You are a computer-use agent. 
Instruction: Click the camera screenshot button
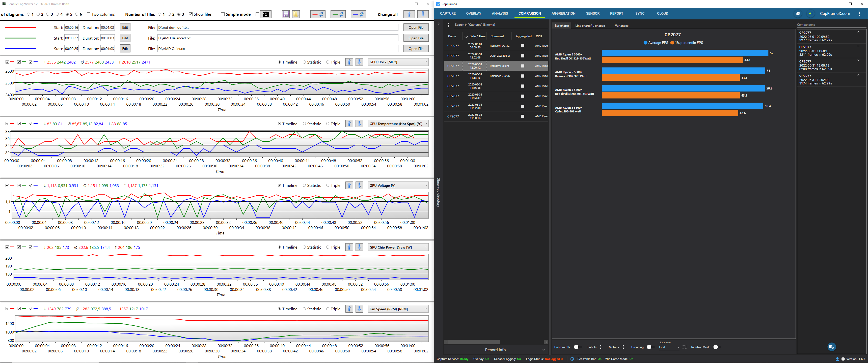[266, 14]
